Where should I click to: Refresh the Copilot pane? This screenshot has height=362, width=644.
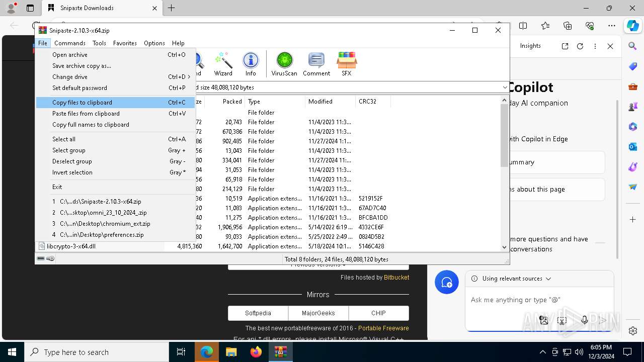580,46
